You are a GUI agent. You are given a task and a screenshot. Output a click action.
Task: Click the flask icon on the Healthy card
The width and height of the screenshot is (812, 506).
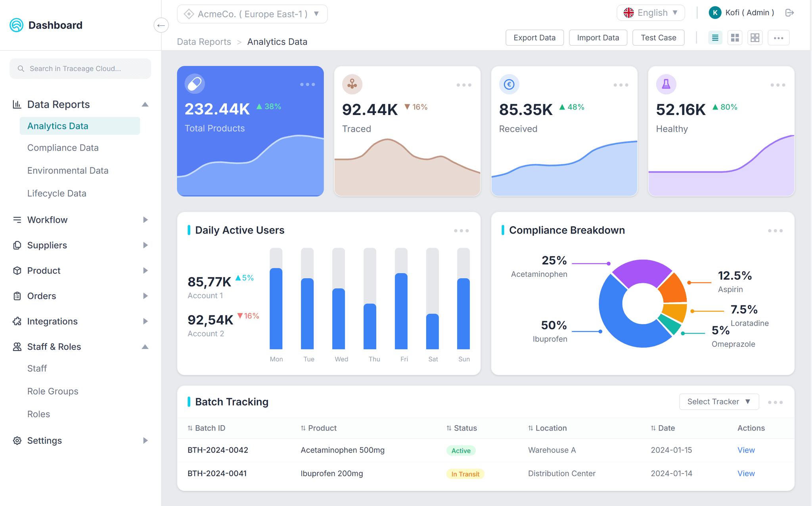coord(666,84)
